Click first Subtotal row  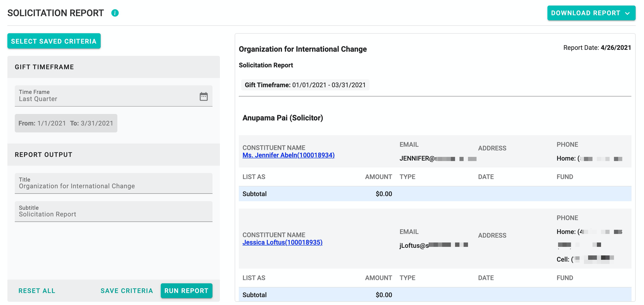(434, 194)
